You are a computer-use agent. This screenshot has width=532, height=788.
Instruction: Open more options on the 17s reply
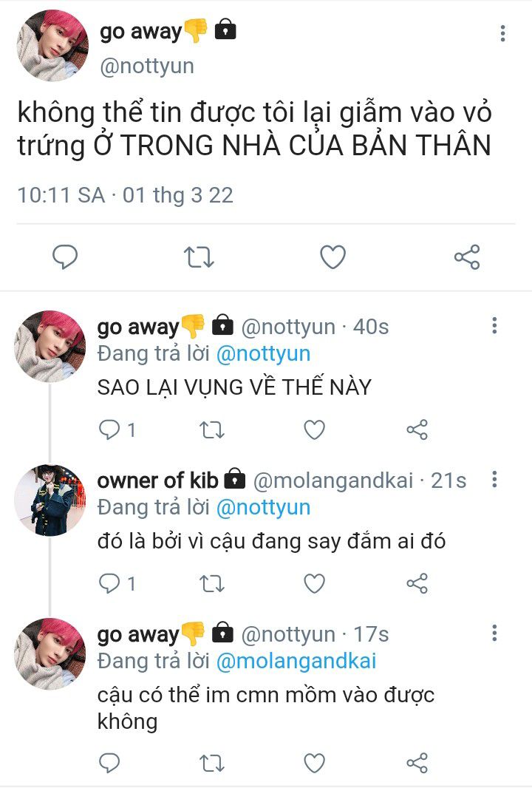pos(495,633)
